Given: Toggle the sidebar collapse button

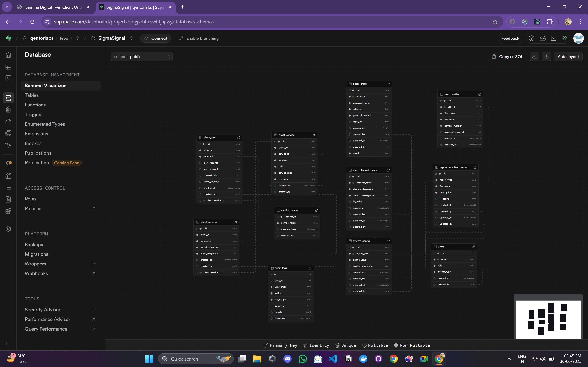Looking at the screenshot, I should pos(8,343).
